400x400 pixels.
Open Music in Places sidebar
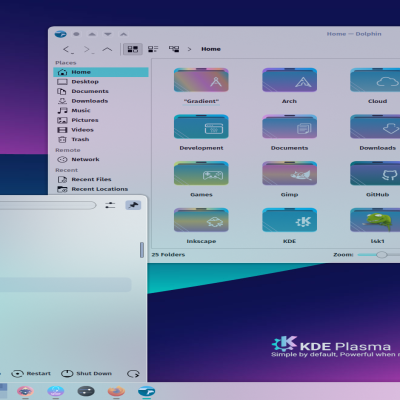point(101,110)
